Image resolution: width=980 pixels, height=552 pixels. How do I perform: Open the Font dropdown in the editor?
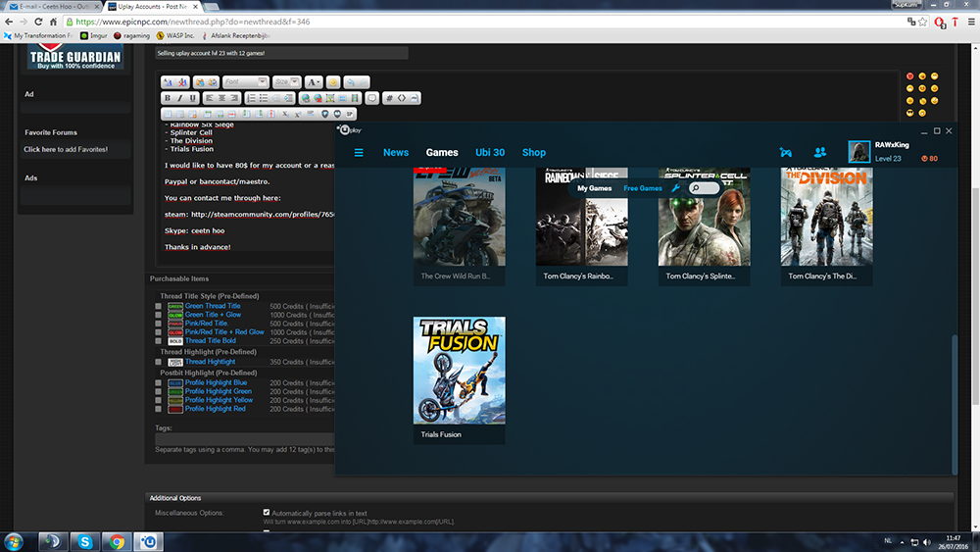pos(246,82)
